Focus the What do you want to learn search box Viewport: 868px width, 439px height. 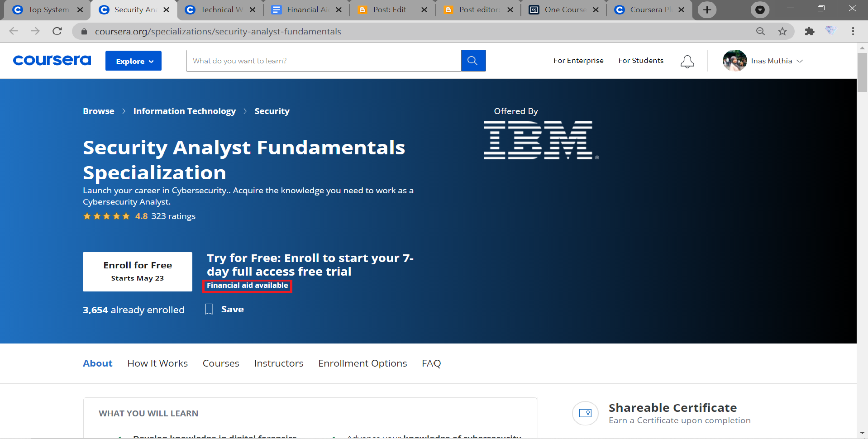(x=324, y=61)
